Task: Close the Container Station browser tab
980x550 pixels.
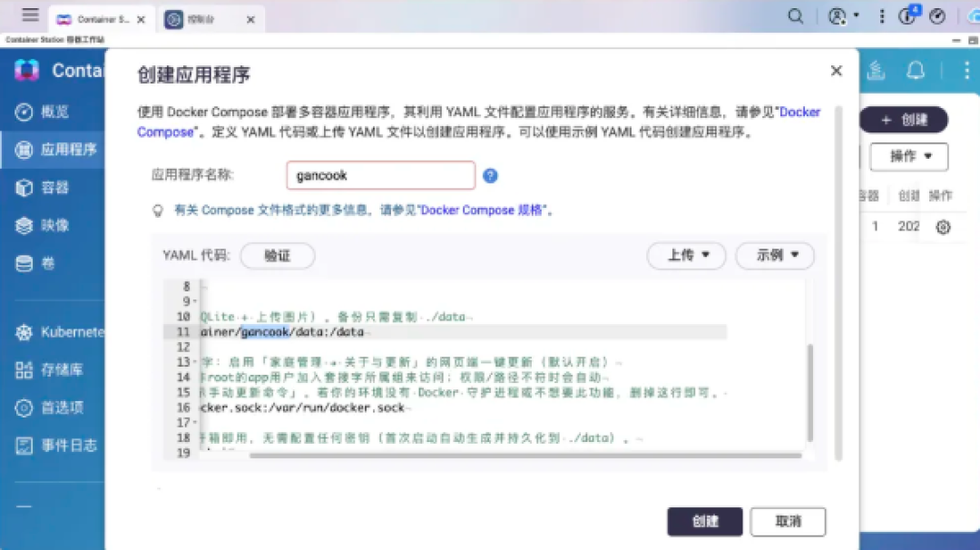Action: (x=142, y=19)
